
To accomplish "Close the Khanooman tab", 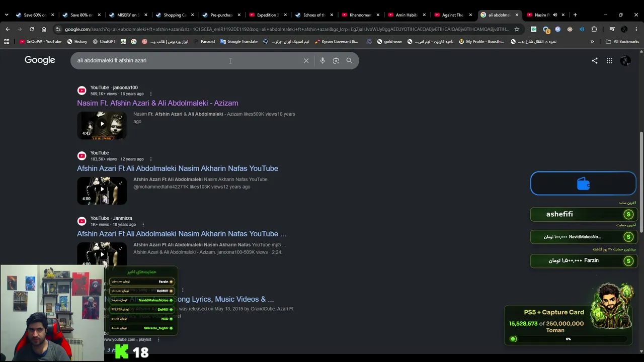I will (378, 15).
